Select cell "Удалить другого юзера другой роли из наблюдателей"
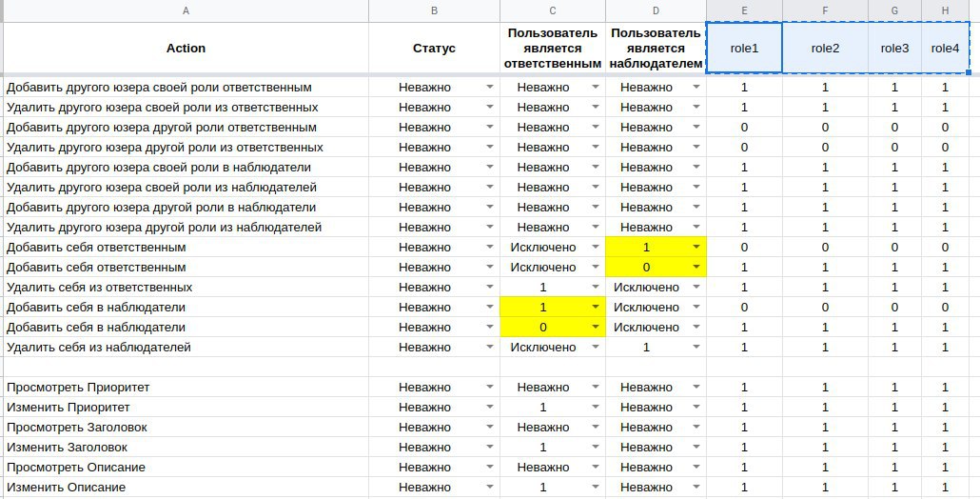 [x=186, y=228]
